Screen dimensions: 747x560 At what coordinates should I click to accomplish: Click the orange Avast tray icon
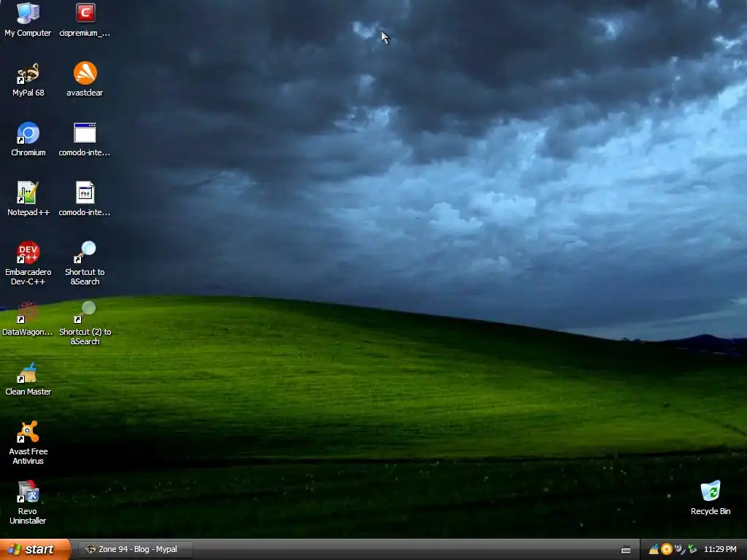667,550
